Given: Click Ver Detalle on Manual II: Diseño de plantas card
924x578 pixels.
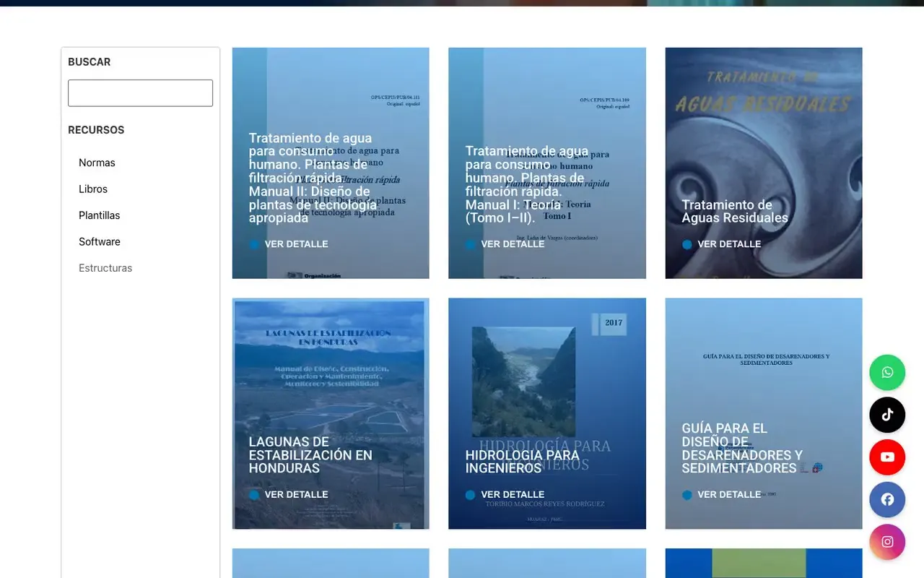Looking at the screenshot, I should coord(297,244).
